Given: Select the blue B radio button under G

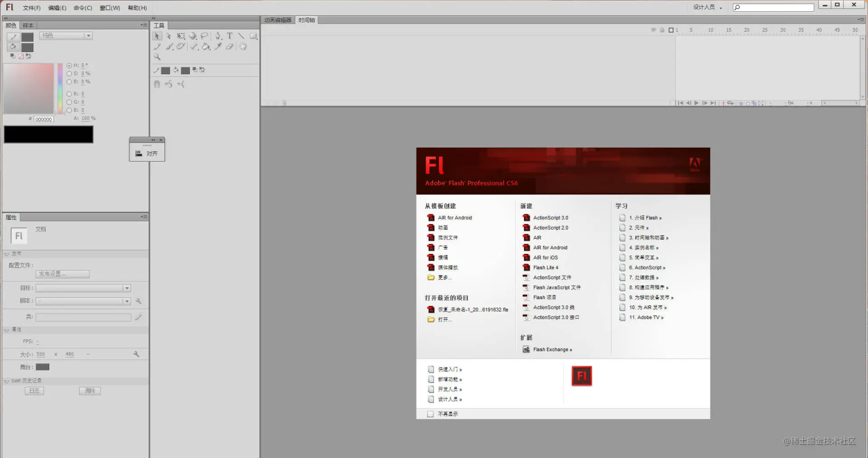Looking at the screenshot, I should (x=70, y=110).
